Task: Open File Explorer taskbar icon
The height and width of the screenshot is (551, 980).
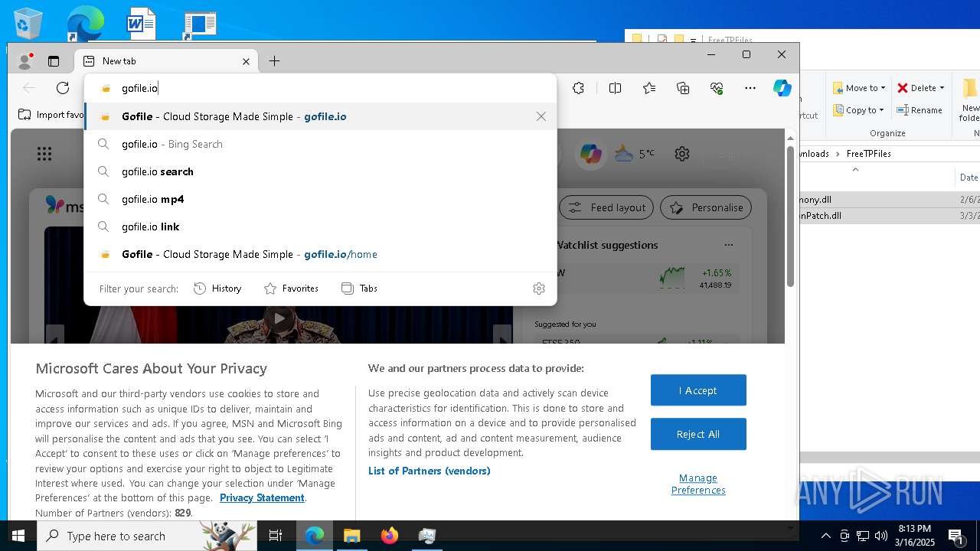Action: point(352,536)
